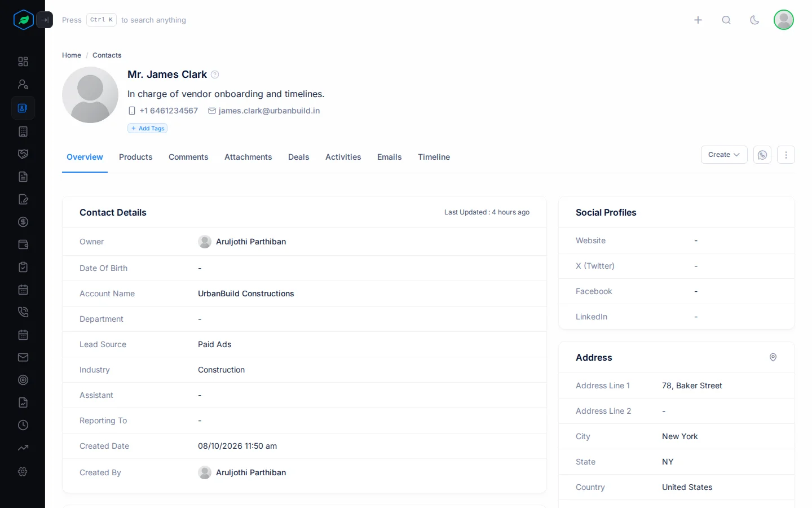Screen dimensions: 812x508
Task: Open the clock history sidebar icon
Action: tap(23, 425)
